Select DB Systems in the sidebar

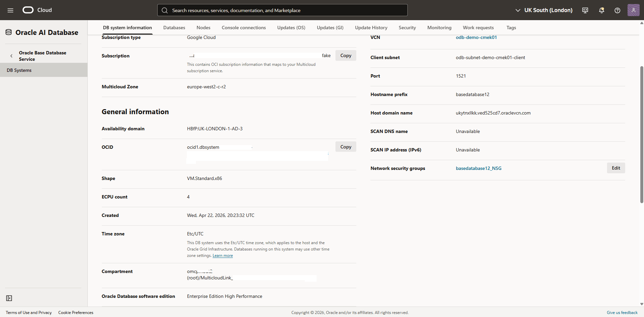point(44,70)
